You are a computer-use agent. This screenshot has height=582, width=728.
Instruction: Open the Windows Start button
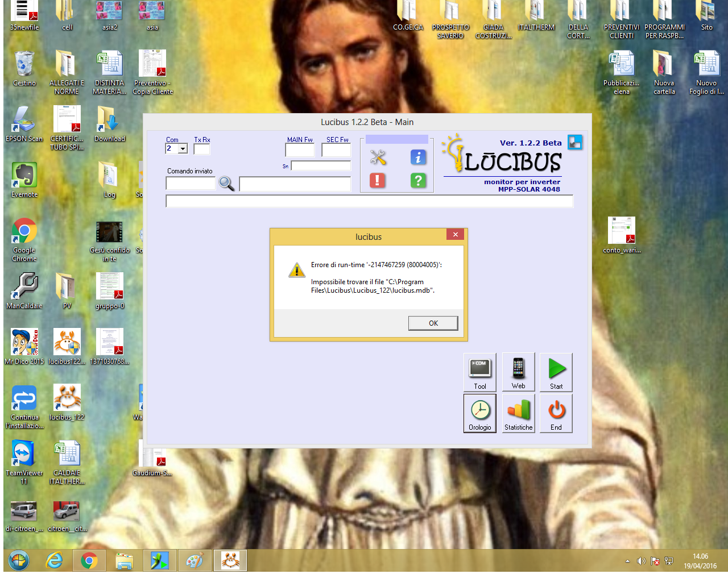point(19,561)
